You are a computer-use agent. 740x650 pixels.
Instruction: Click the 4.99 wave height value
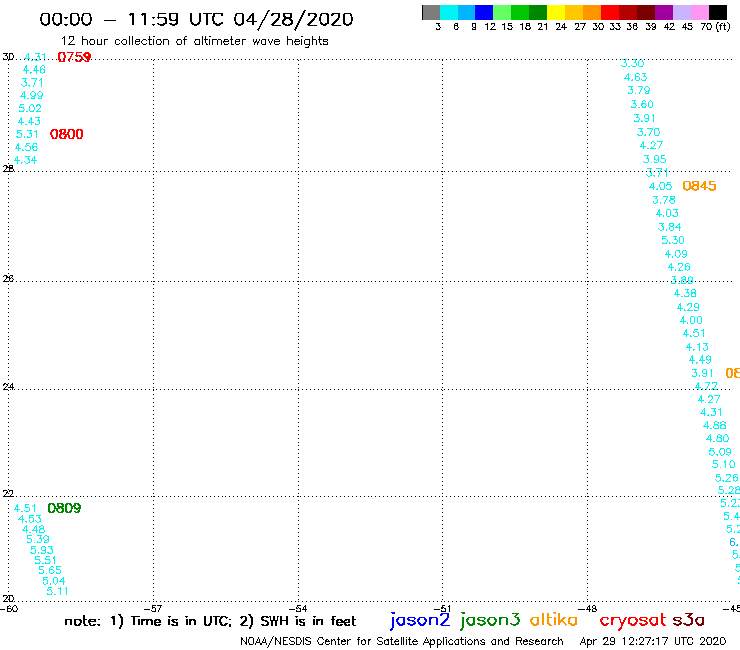coord(32,95)
